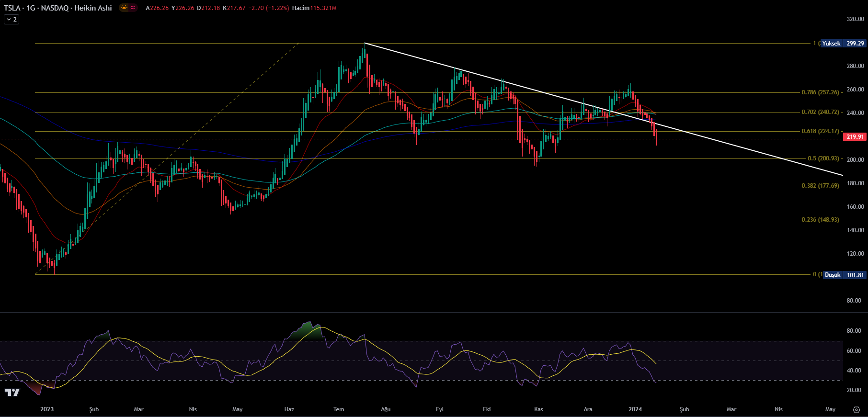Select the 0.5 (200.93) Fibonacci level label
Image resolution: width=868 pixels, height=417 pixels.
823,158
